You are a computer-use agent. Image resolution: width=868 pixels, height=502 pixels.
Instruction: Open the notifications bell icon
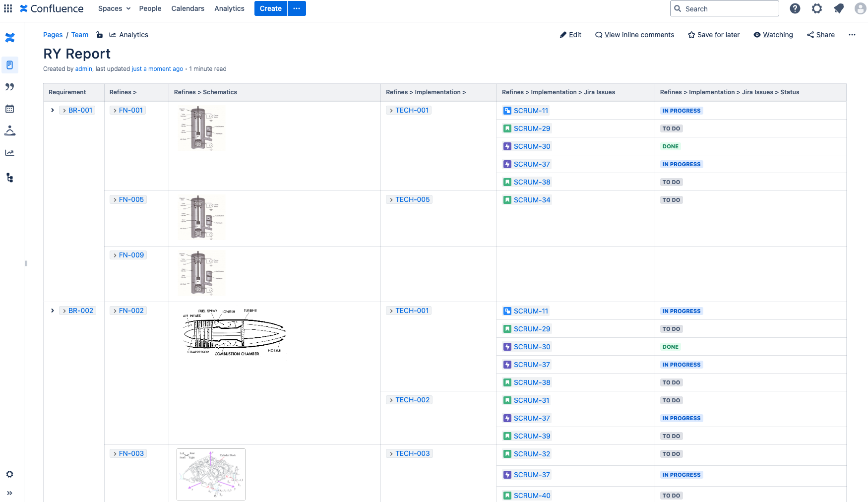point(838,8)
